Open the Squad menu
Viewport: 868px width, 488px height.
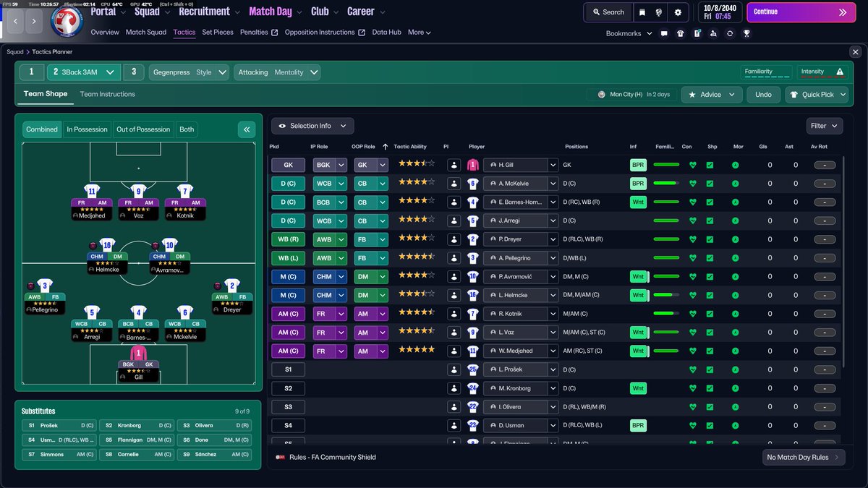click(x=151, y=12)
